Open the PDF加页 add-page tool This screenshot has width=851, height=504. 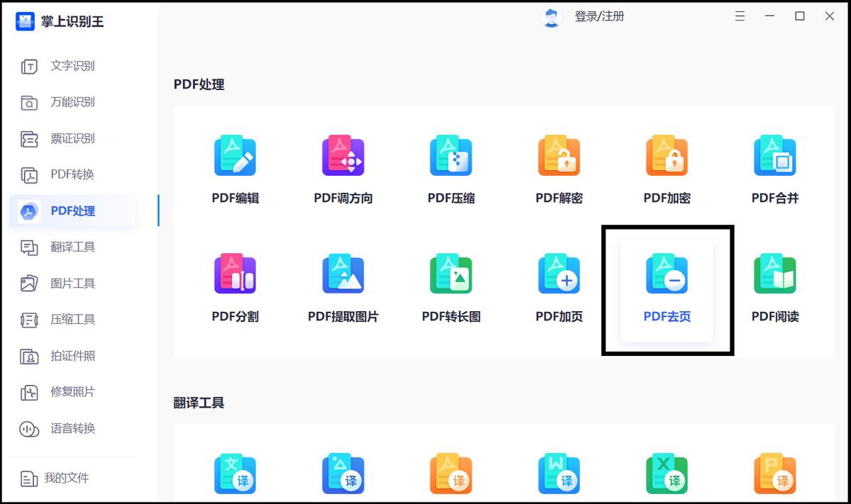(558, 284)
